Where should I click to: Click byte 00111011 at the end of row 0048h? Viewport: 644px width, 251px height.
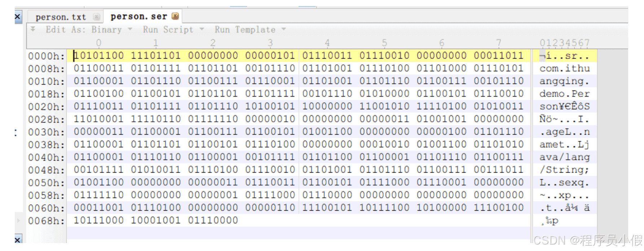(499, 169)
